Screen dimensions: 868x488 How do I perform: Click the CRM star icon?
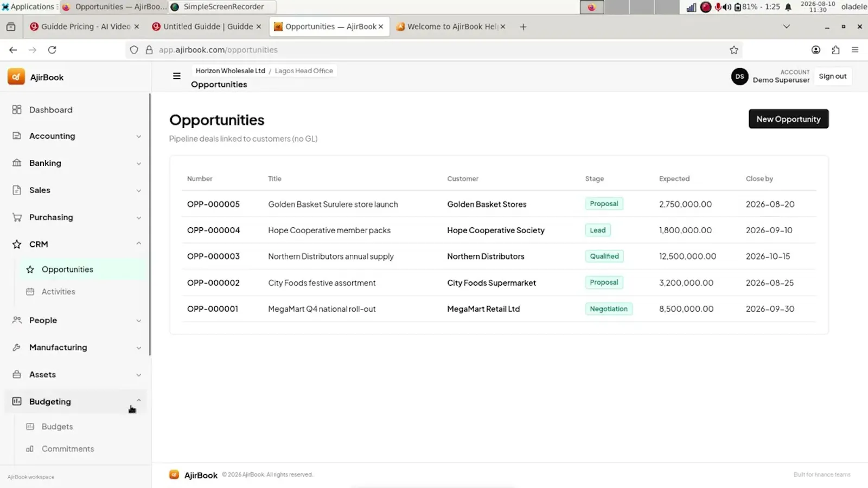(17, 244)
